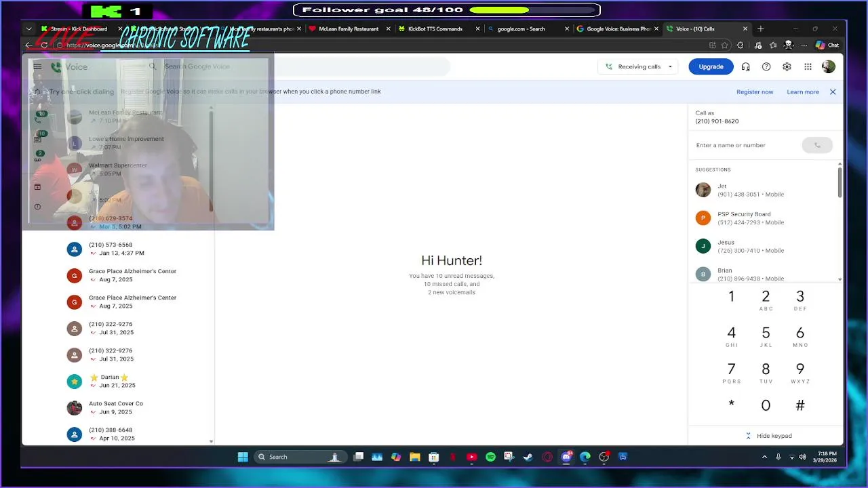Select Brian (210) 896-9438 suggestion
The height and width of the screenshot is (488, 868).
(764, 274)
